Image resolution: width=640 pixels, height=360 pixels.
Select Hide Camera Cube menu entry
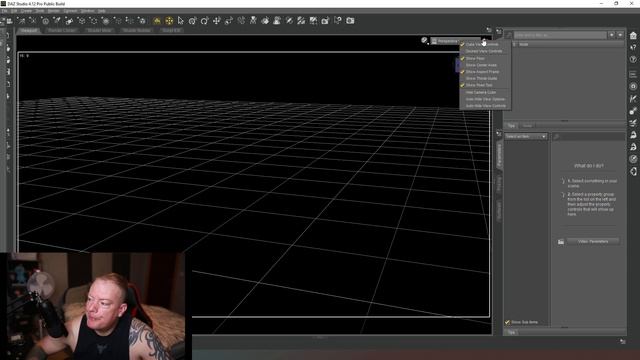coord(485,92)
